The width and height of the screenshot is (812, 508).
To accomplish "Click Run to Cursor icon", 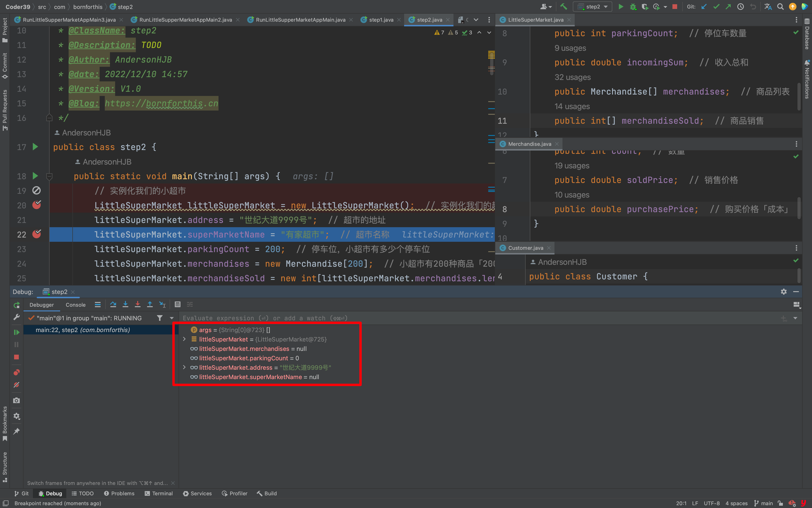I will (x=162, y=304).
